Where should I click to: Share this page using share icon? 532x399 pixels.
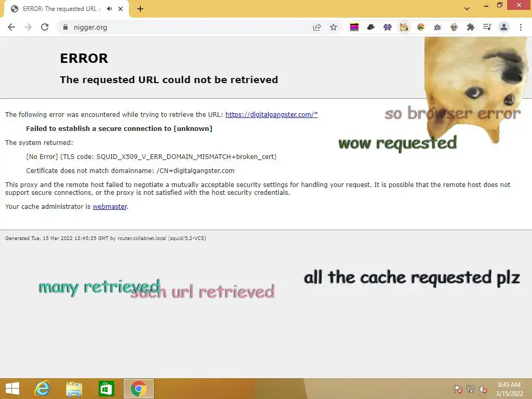(317, 27)
